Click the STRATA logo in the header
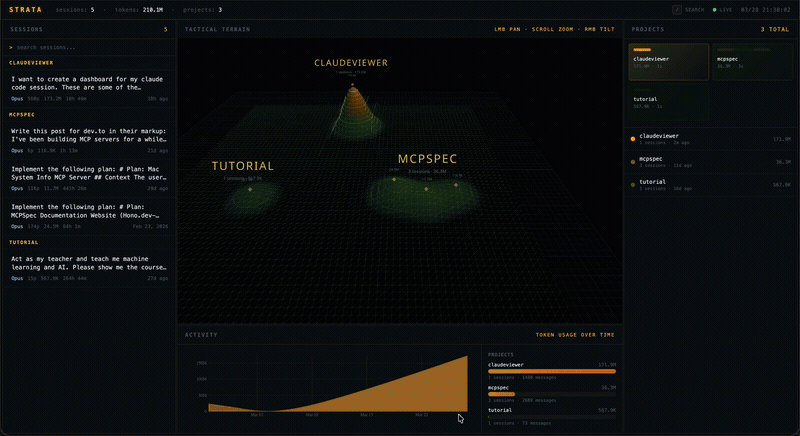The width and height of the screenshot is (800, 436). point(26,9)
